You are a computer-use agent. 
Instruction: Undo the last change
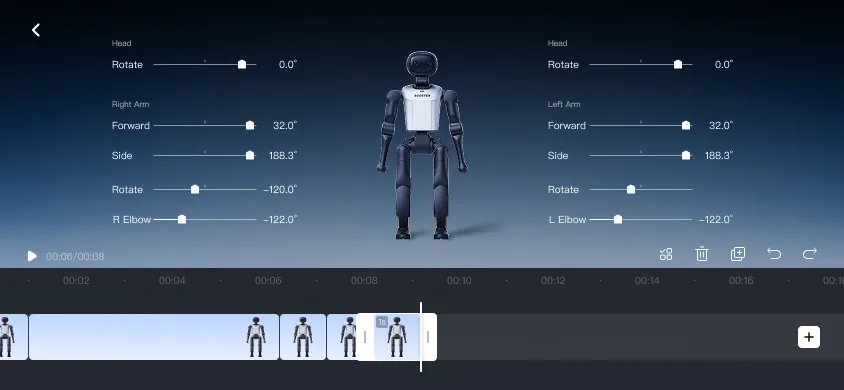[x=774, y=253]
